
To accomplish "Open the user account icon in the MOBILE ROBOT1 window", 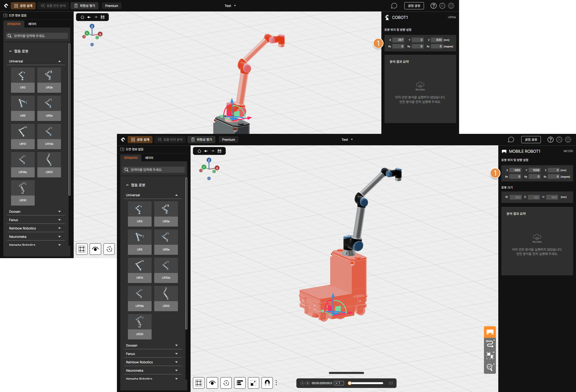I will (559, 140).
